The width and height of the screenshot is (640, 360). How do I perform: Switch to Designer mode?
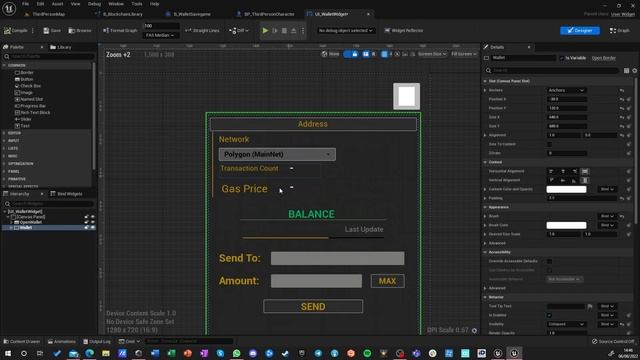tap(580, 31)
